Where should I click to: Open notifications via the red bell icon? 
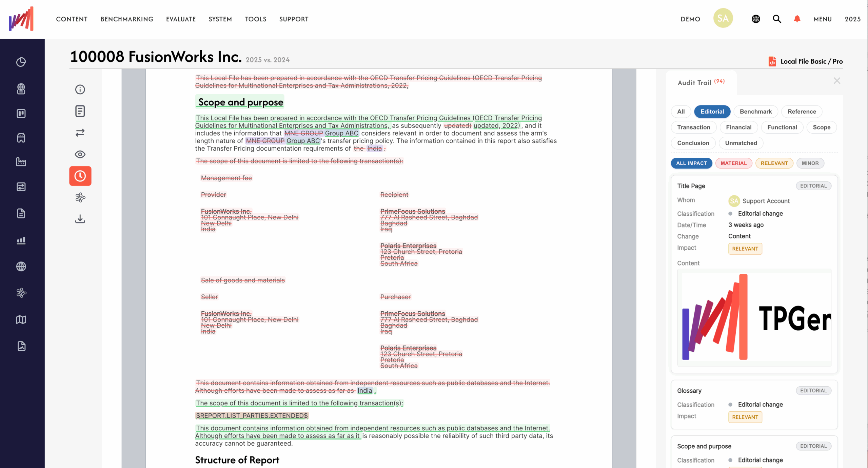point(797,19)
